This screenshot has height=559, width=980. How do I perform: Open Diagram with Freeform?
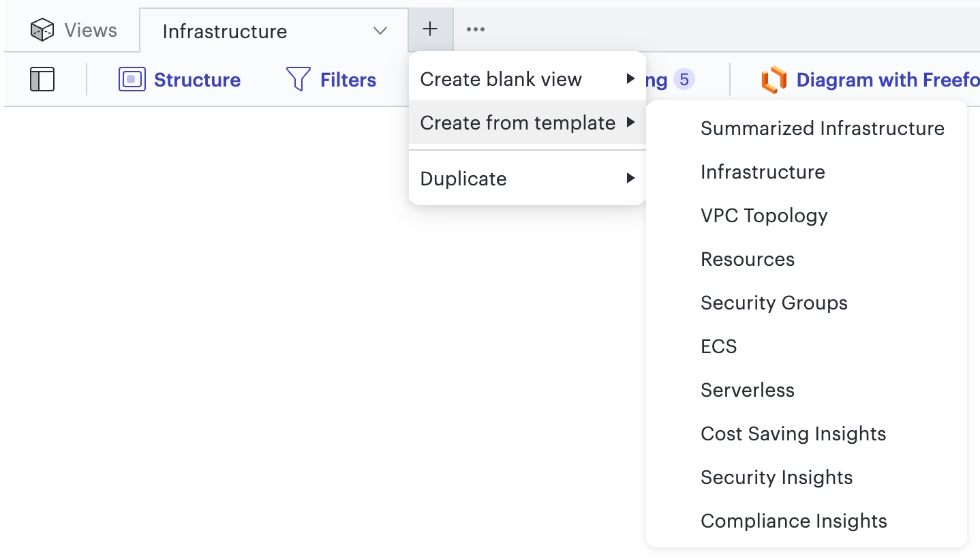888,80
